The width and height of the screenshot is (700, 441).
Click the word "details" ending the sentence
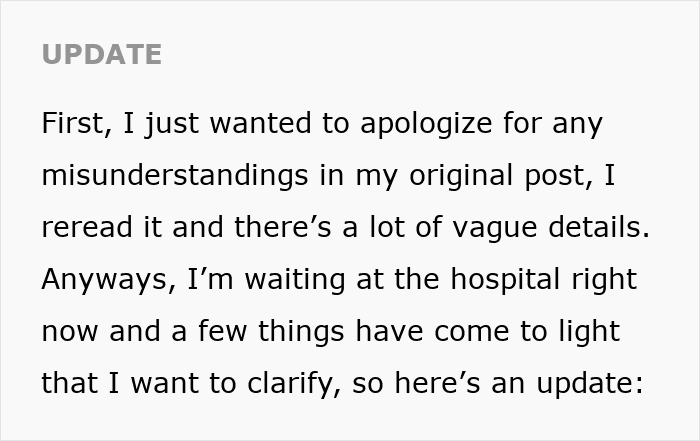point(596,227)
